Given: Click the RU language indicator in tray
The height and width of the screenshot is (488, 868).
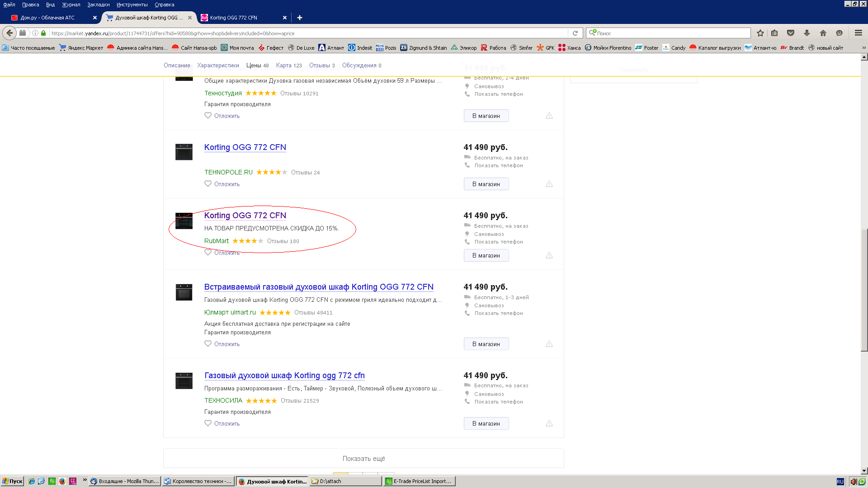Looking at the screenshot, I should click(x=840, y=481).
